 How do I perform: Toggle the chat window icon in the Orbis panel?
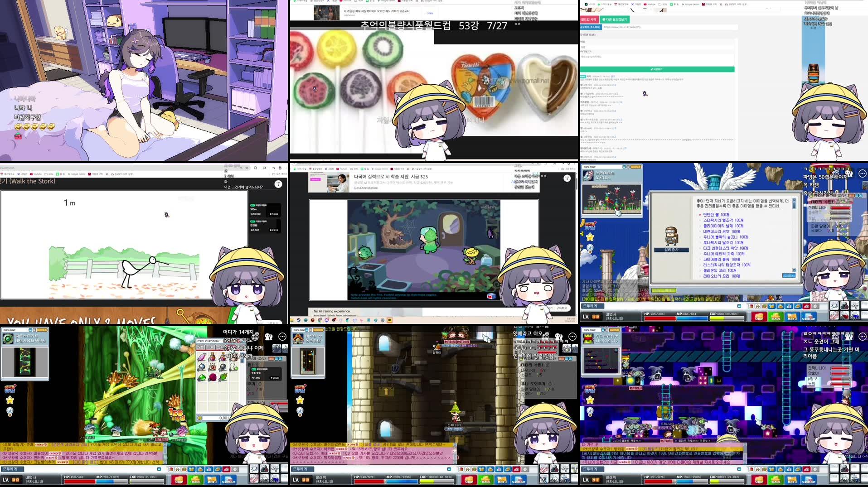click(x=739, y=306)
